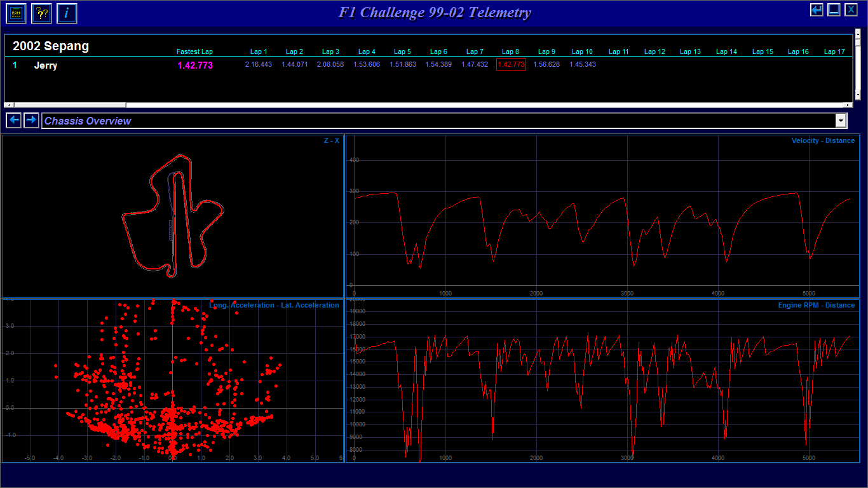Image resolution: width=868 pixels, height=488 pixels.
Task: Click the italic 'i' information icon
Action: coord(67,13)
